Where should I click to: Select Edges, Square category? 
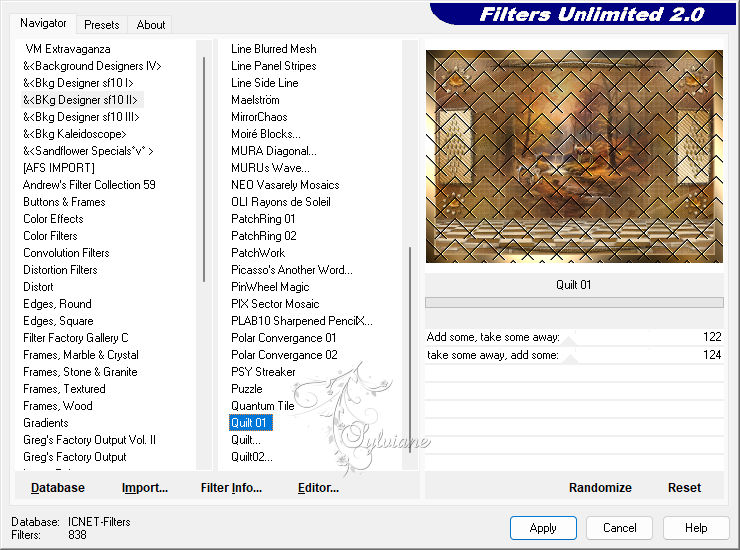(59, 321)
